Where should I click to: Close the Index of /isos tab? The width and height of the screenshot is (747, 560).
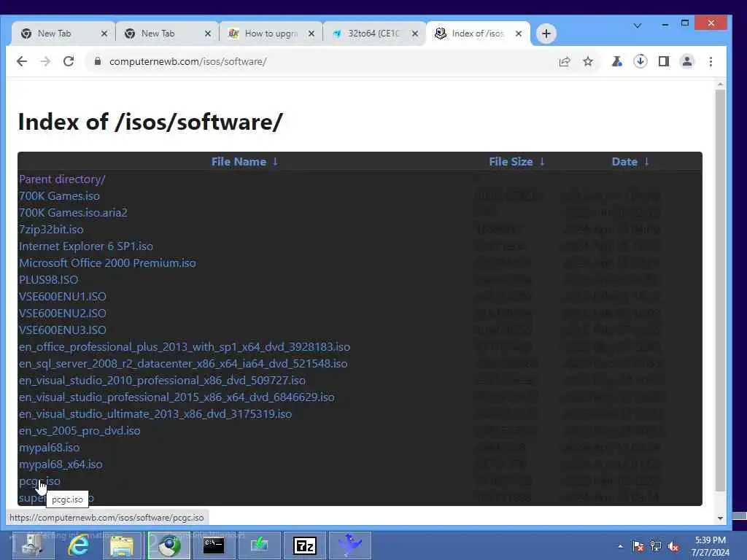click(x=519, y=34)
